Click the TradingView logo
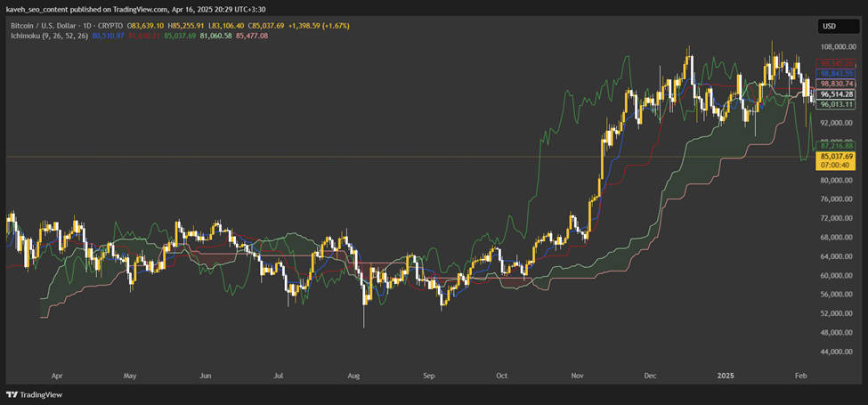 [35, 395]
